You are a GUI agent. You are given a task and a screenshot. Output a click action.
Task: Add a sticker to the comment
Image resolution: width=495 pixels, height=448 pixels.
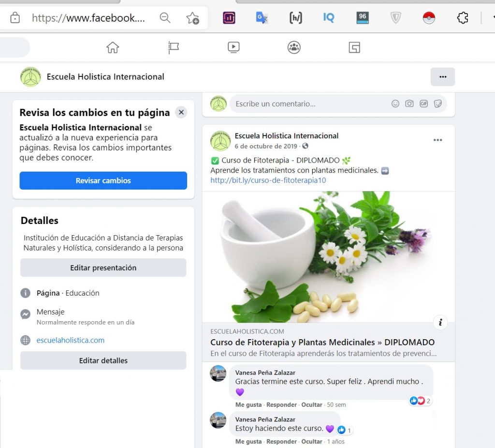[437, 104]
